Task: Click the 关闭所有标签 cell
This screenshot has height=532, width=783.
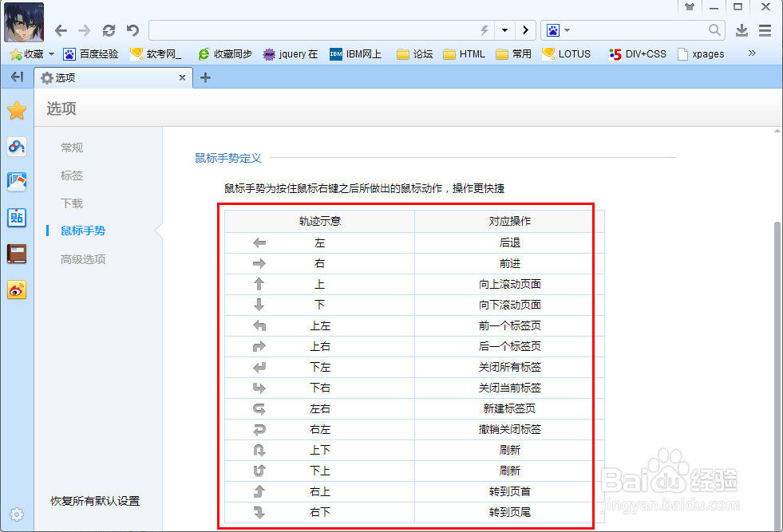Action: coord(509,368)
